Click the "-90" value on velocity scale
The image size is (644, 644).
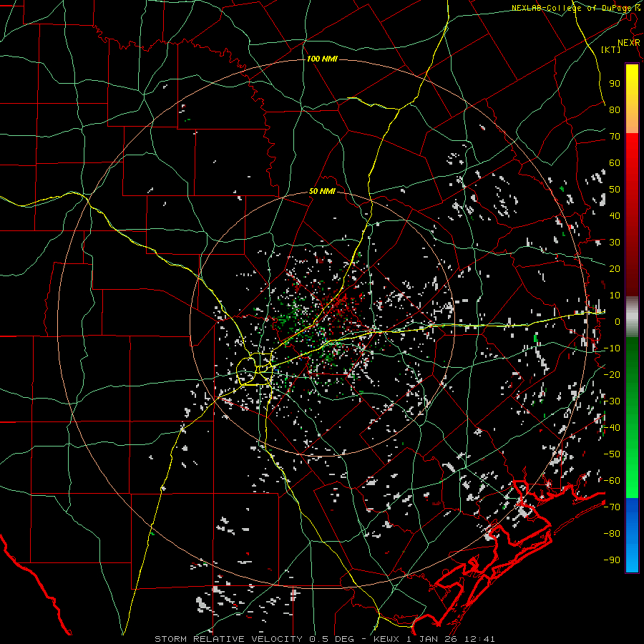click(x=612, y=560)
